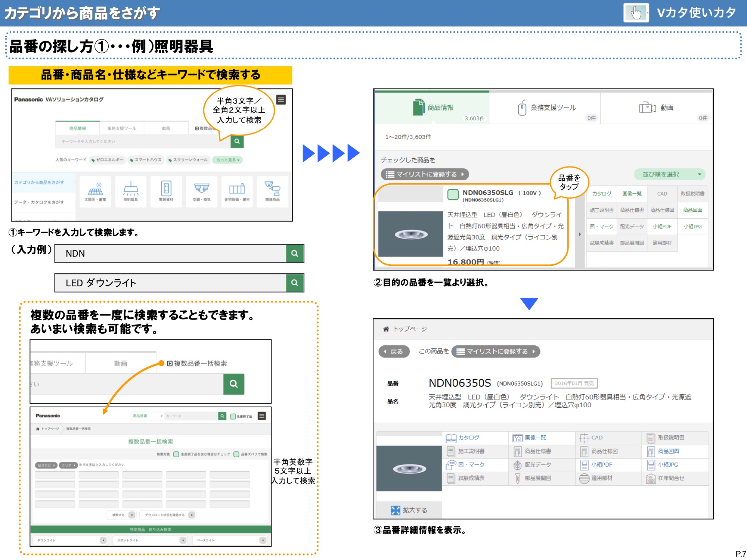Check the NDN06350SLG product checkbox

[453, 193]
